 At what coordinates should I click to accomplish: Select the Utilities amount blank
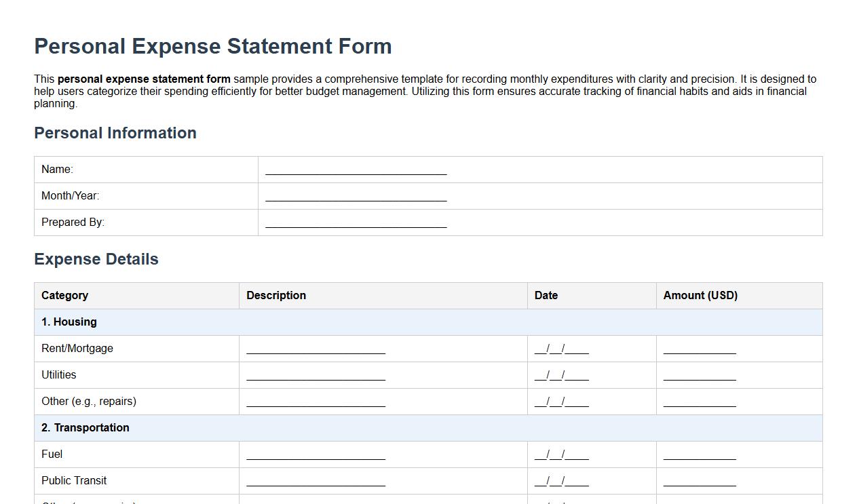(699, 376)
